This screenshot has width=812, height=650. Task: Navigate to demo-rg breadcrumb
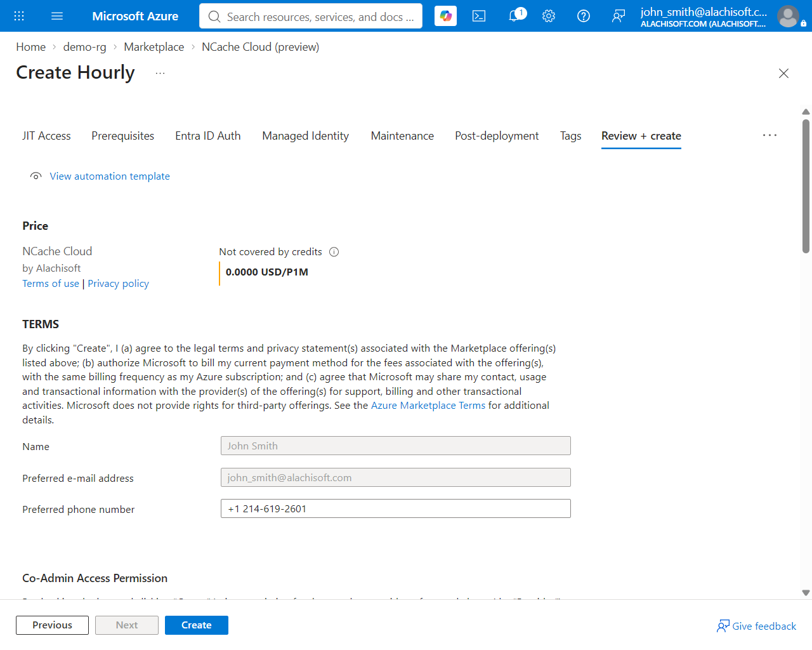85,47
